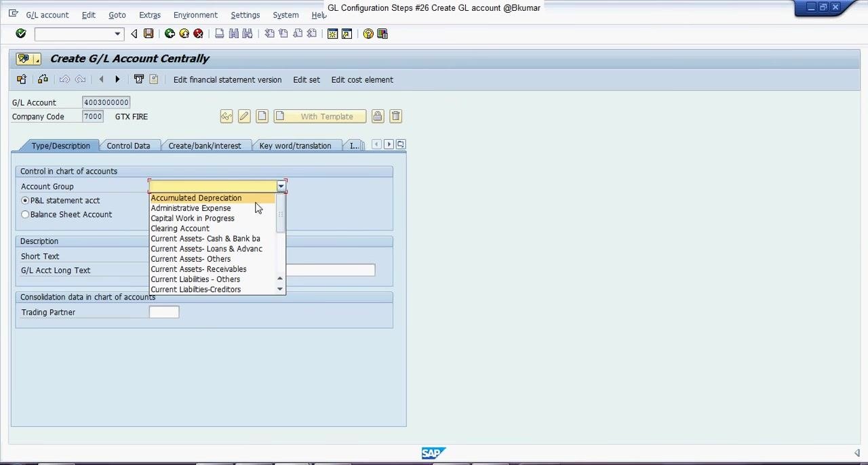Click Edit financial statement version button
This screenshot has width=868, height=465.
[x=227, y=80]
